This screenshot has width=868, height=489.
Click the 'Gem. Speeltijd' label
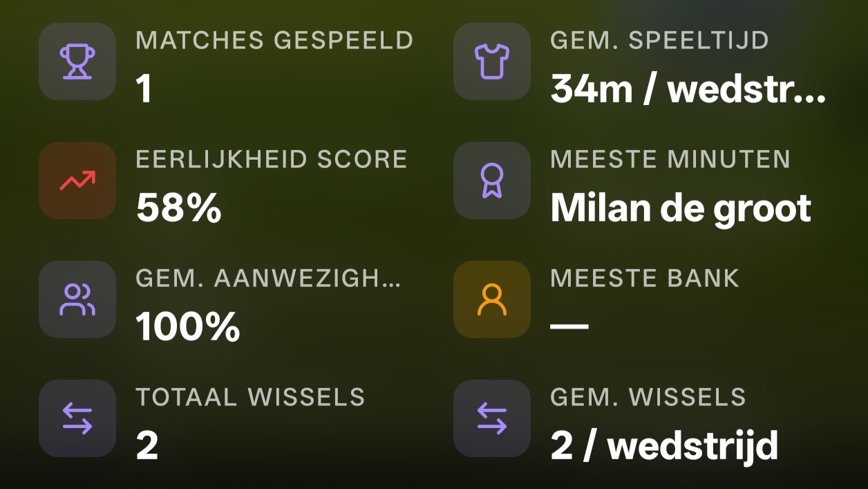659,40
